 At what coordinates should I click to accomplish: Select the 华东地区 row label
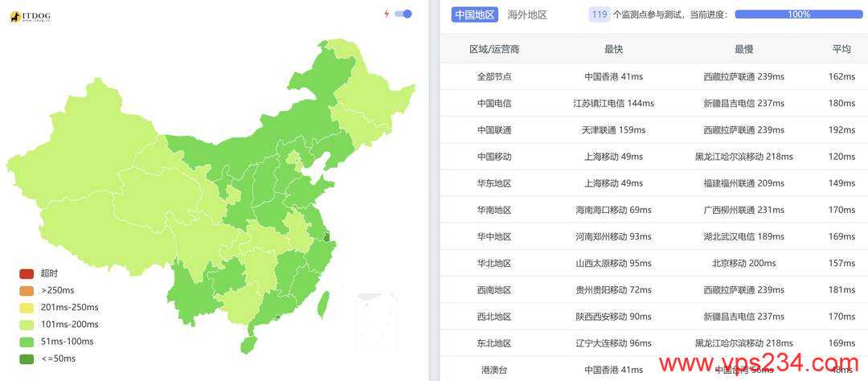(x=494, y=183)
